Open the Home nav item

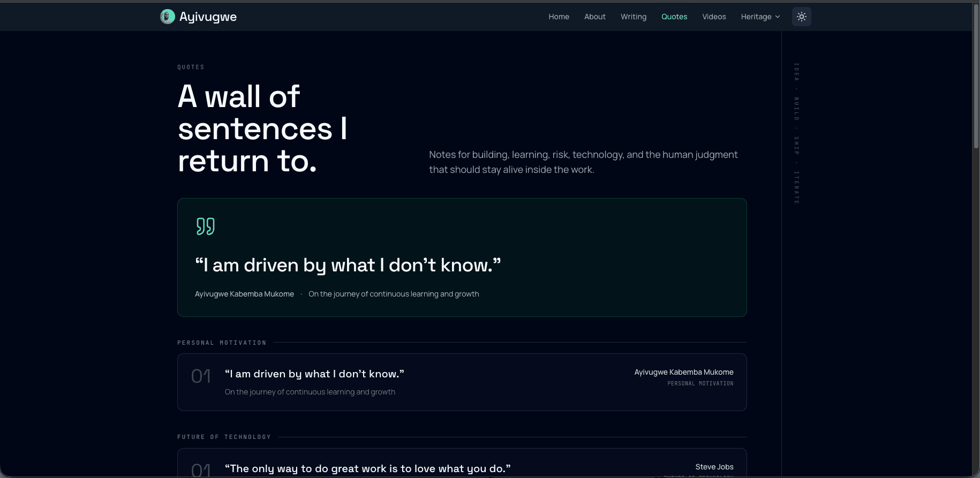pos(559,17)
